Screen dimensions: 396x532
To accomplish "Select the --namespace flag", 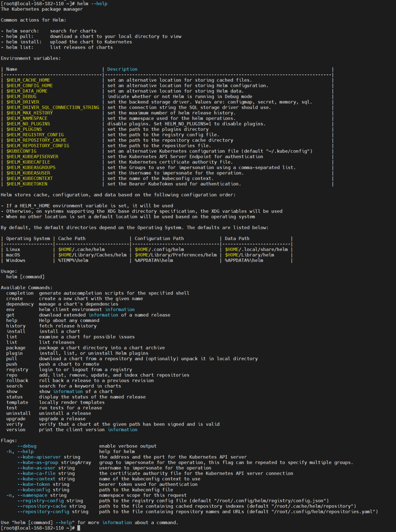I will (32, 495).
